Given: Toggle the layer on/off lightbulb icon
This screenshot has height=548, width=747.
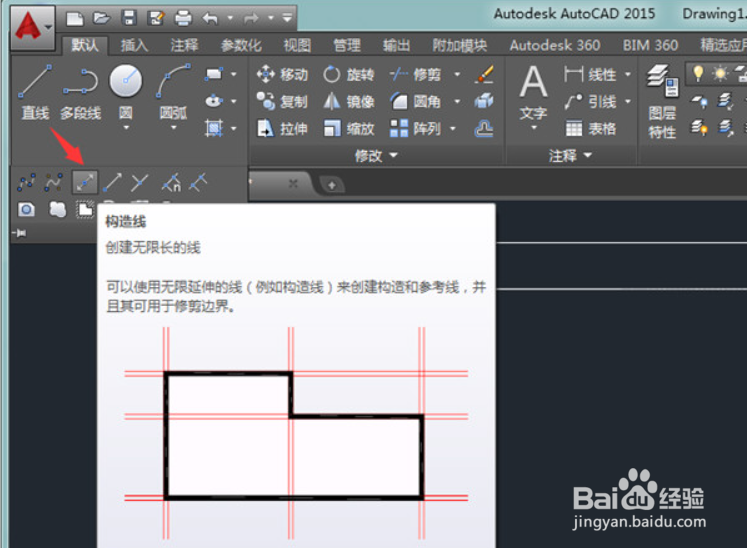Looking at the screenshot, I should (698, 73).
